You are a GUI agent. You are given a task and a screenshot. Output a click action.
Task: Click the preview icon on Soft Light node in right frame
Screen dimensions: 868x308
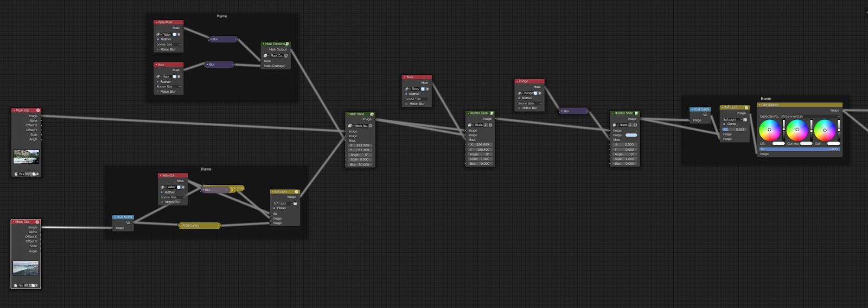click(x=746, y=108)
